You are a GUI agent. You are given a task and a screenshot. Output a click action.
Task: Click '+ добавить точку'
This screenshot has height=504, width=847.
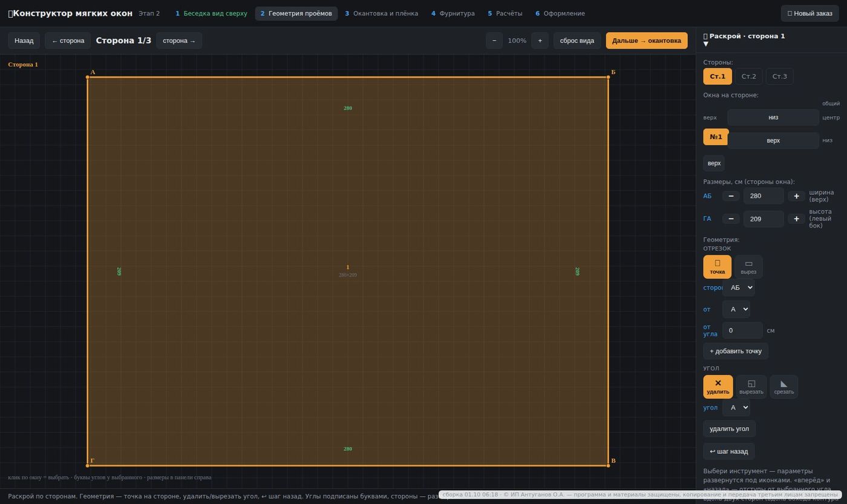[736, 351]
